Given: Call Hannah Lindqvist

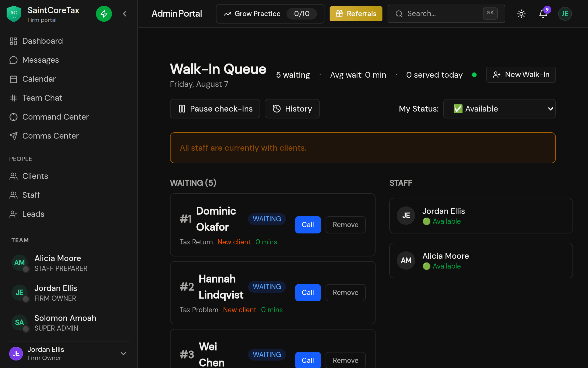Looking at the screenshot, I should point(308,293).
